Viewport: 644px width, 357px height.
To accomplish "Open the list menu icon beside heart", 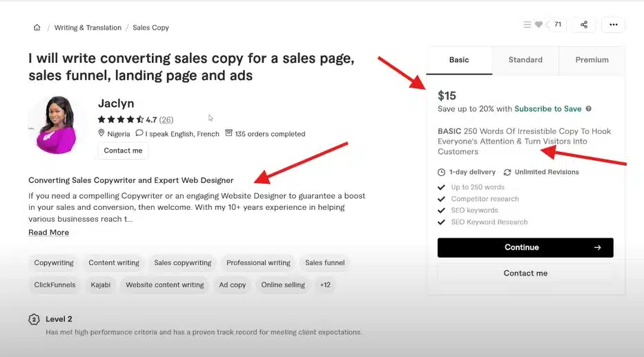I will [527, 25].
